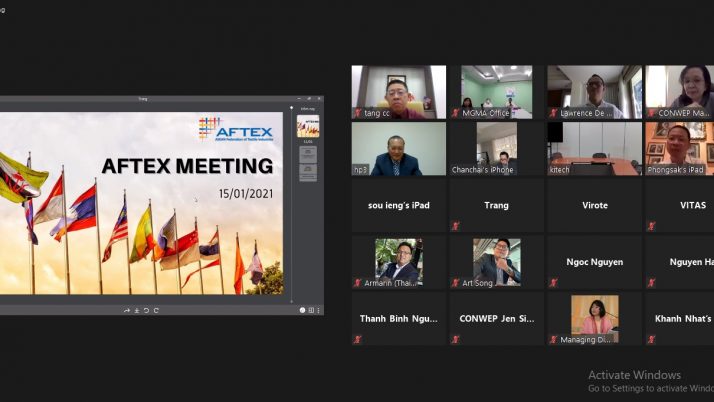Select third slide thumbnail in side panel
This screenshot has height=402, width=714.
tap(308, 173)
